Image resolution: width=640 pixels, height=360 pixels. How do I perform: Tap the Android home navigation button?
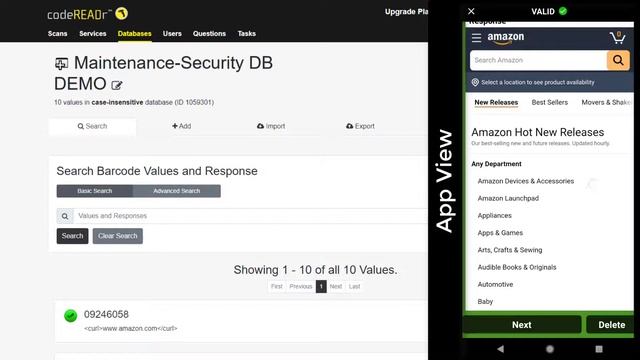(x=550, y=349)
